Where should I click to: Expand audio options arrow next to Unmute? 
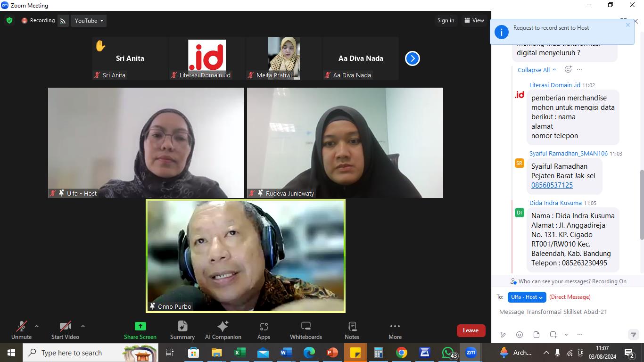pyautogui.click(x=37, y=326)
